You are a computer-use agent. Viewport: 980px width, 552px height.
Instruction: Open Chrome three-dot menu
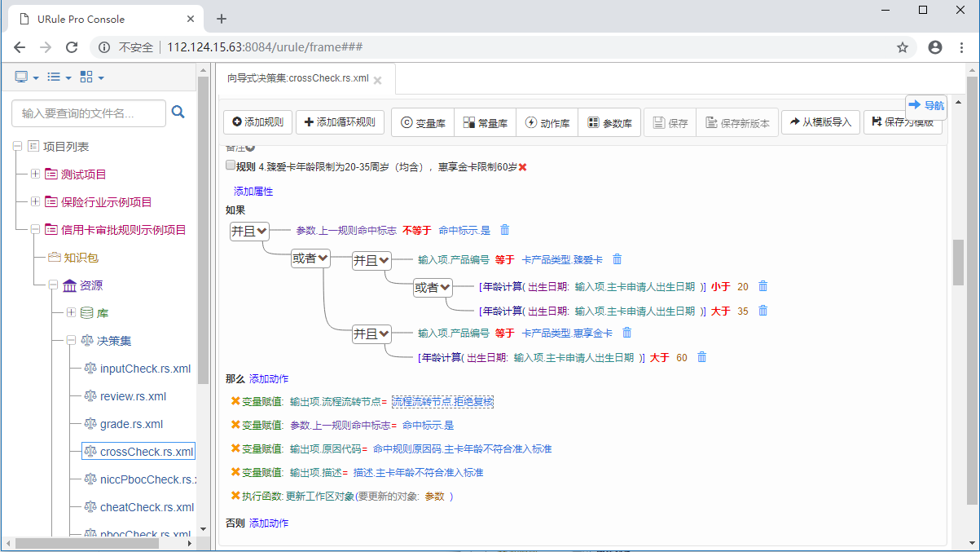(962, 47)
